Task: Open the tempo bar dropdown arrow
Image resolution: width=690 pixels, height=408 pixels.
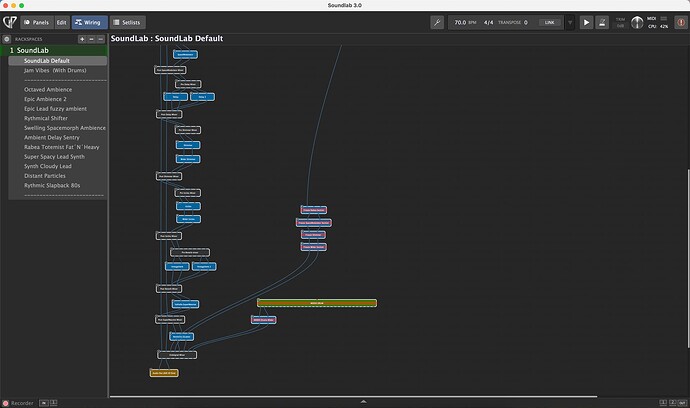Action: tap(570, 22)
